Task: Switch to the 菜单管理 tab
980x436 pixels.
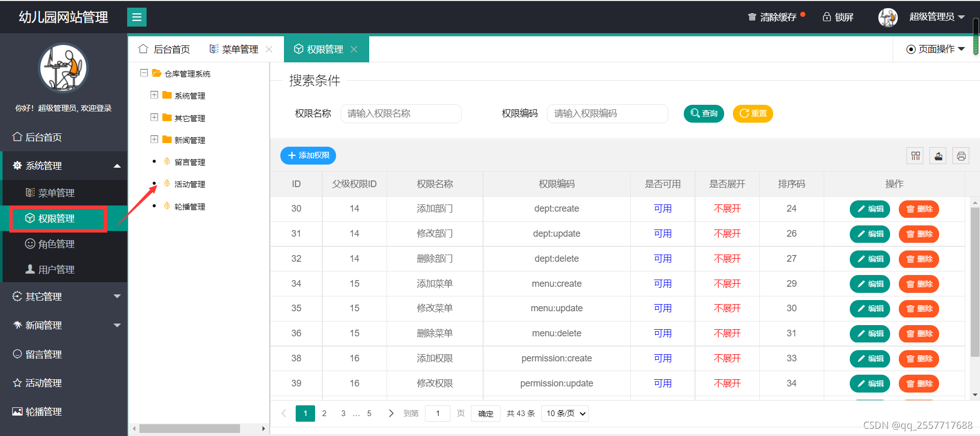Action: click(x=234, y=49)
